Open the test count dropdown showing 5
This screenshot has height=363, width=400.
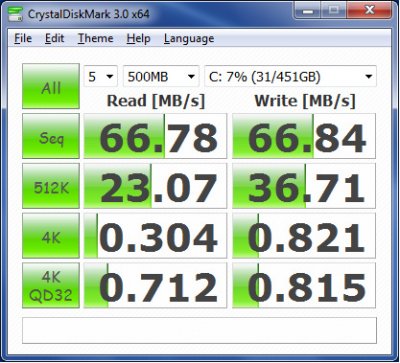point(100,77)
